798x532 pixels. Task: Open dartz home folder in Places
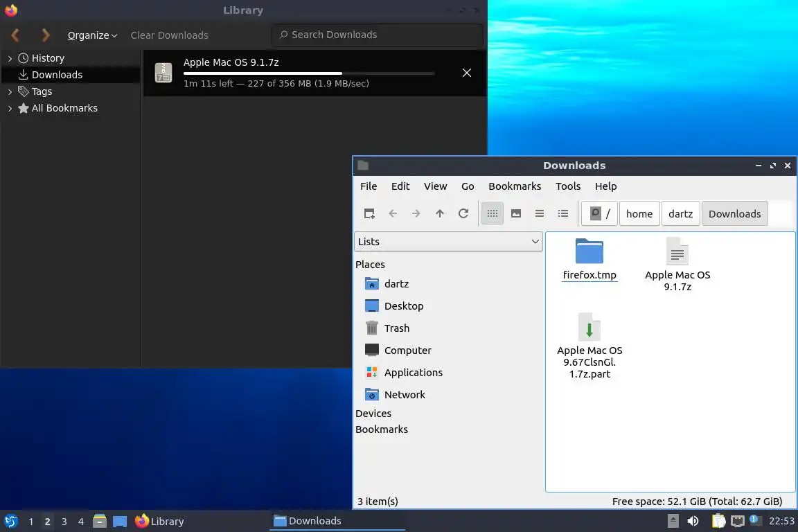(387, 283)
